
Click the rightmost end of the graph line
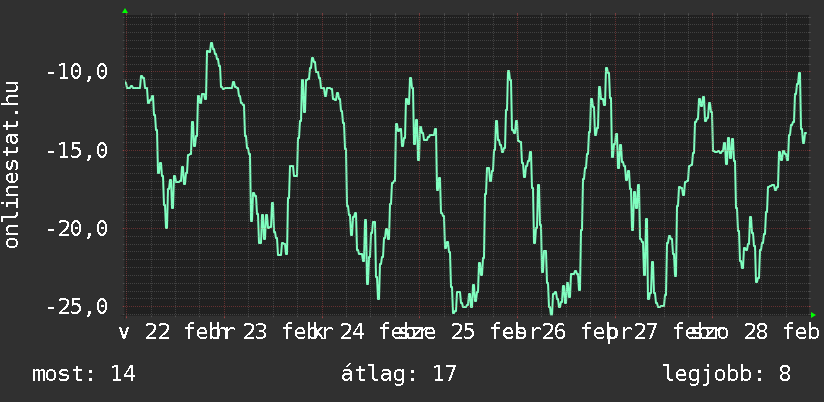pos(805,131)
